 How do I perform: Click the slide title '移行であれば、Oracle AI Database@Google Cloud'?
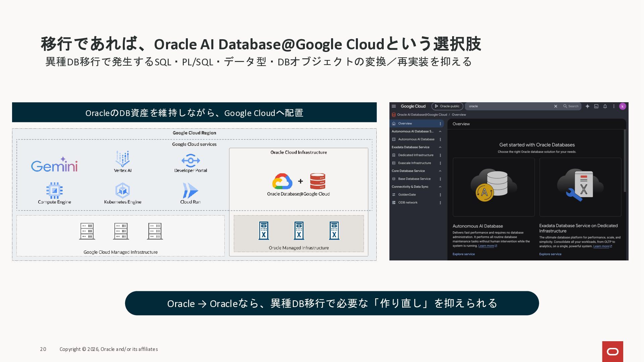[261, 44]
